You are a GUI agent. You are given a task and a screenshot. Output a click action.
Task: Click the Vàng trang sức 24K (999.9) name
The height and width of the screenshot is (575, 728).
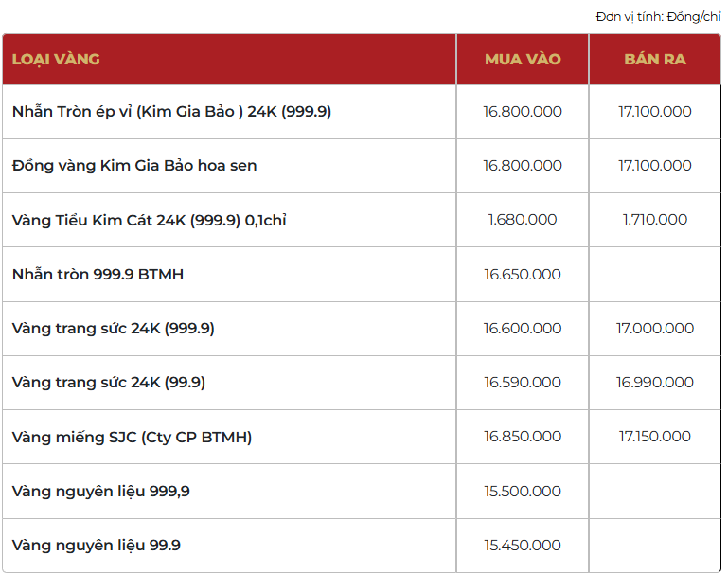[114, 329]
